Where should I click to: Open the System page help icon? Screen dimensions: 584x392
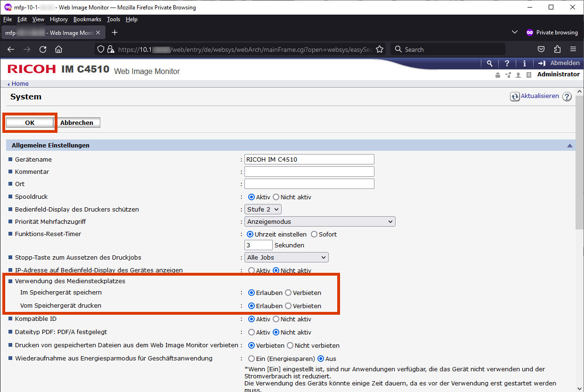click(567, 97)
